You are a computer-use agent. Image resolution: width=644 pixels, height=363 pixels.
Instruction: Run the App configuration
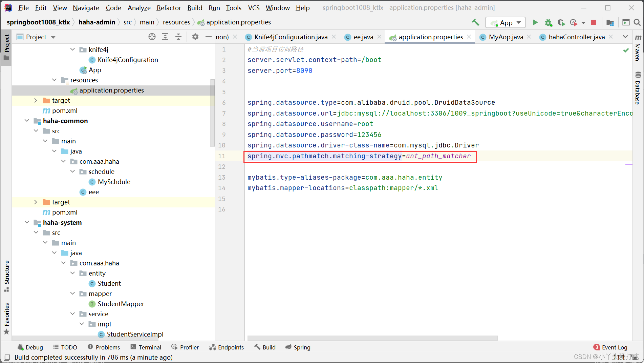pyautogui.click(x=535, y=22)
